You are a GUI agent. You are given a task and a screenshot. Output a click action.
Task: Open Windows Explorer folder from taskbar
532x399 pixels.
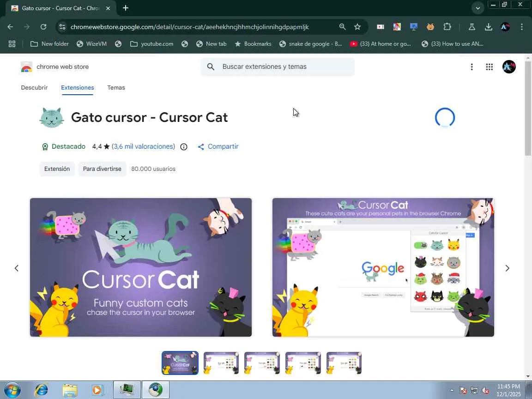[x=70, y=390]
